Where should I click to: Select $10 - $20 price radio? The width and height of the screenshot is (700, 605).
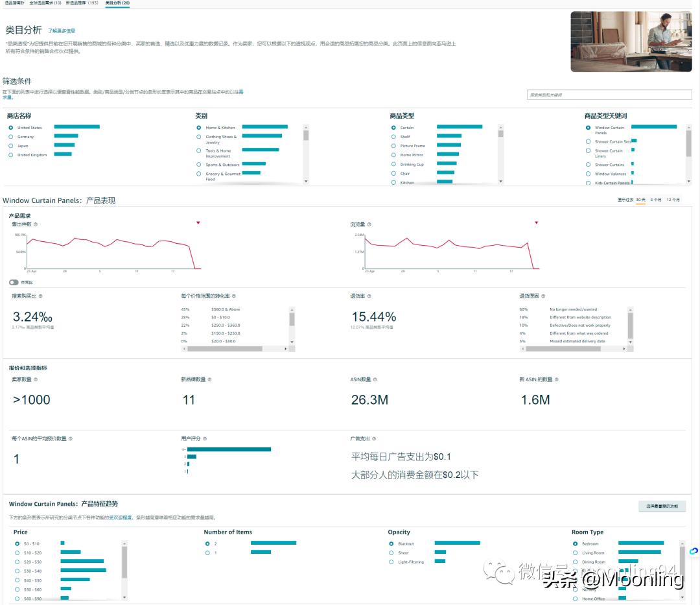(17, 552)
